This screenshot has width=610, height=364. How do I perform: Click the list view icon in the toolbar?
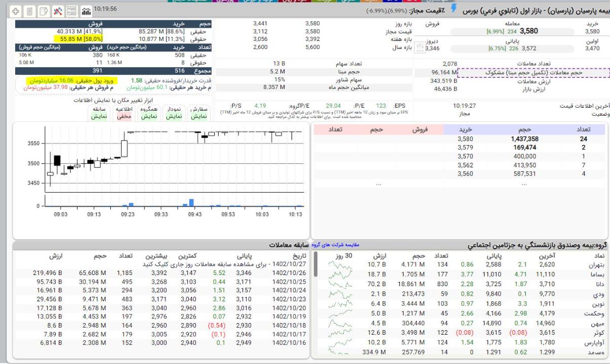(x=72, y=11)
